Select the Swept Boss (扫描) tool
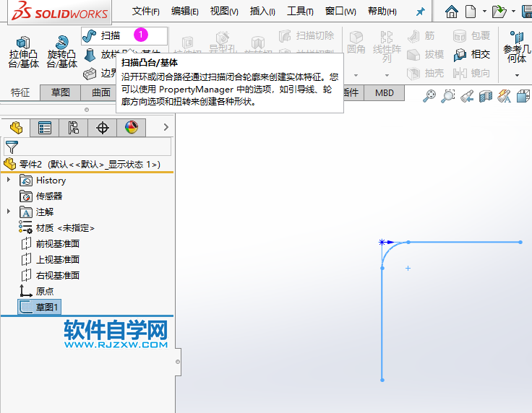The height and width of the screenshot is (413, 532). (124, 35)
